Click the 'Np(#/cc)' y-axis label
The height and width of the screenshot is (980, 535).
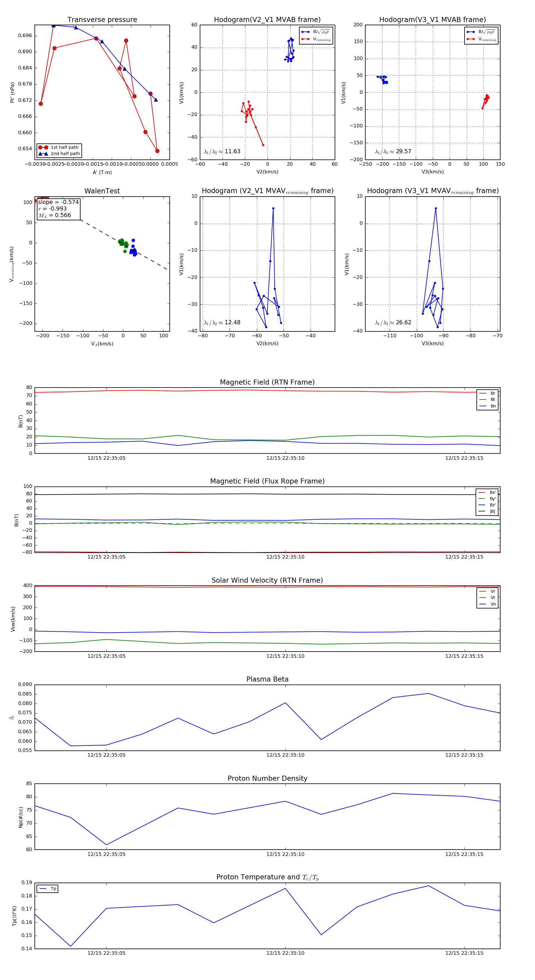21,817
